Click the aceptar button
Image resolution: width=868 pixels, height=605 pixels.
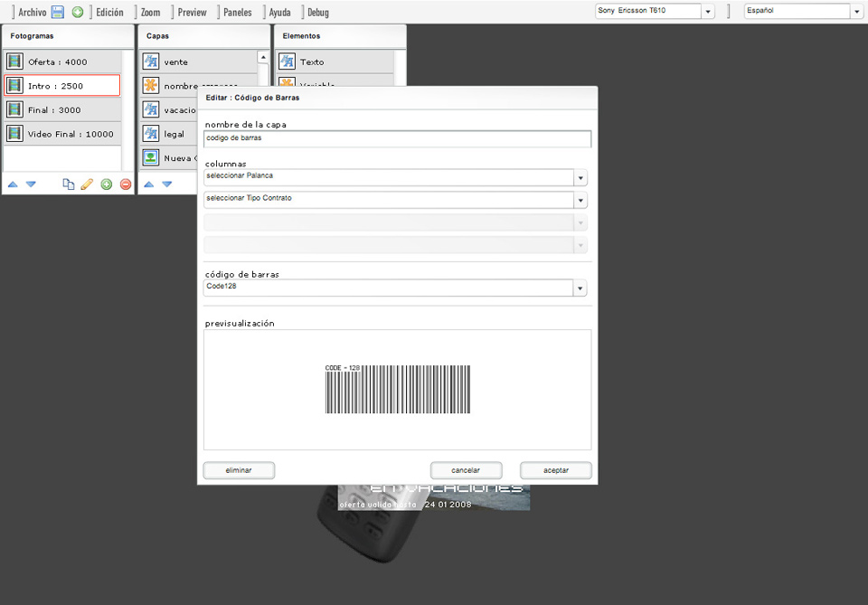click(556, 470)
